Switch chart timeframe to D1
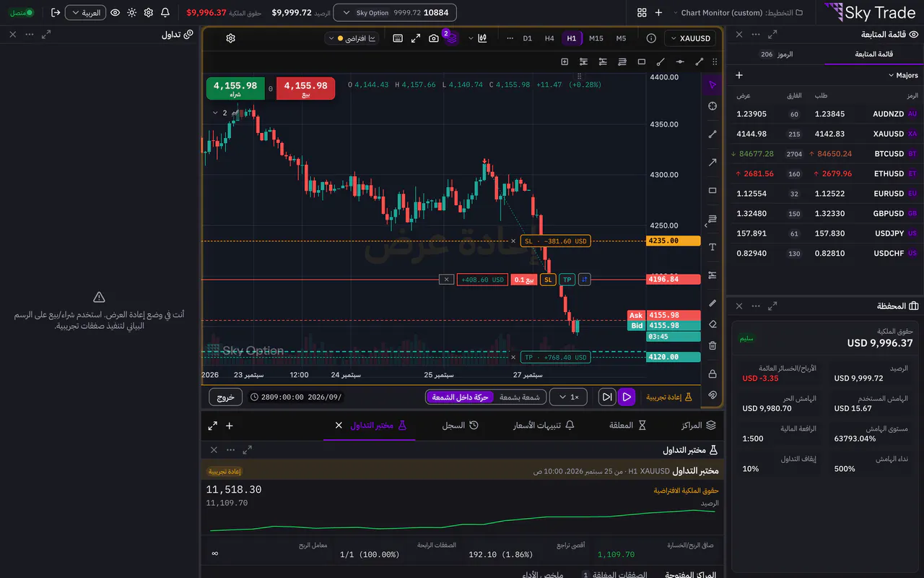The image size is (924, 578). click(x=528, y=38)
